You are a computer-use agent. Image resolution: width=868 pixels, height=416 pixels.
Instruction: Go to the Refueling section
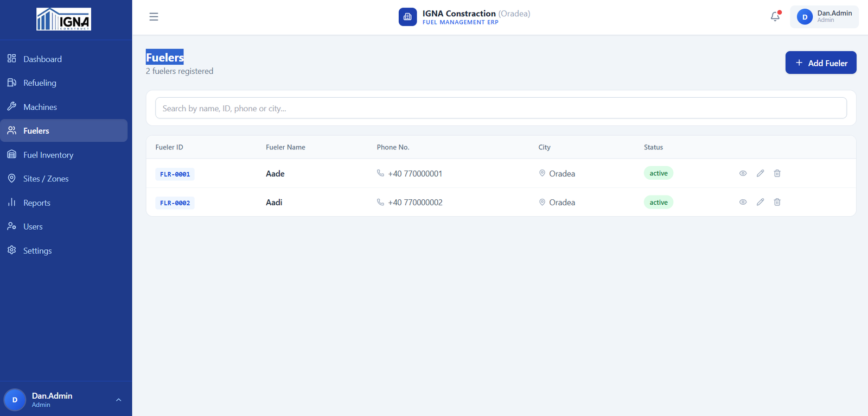coord(40,83)
